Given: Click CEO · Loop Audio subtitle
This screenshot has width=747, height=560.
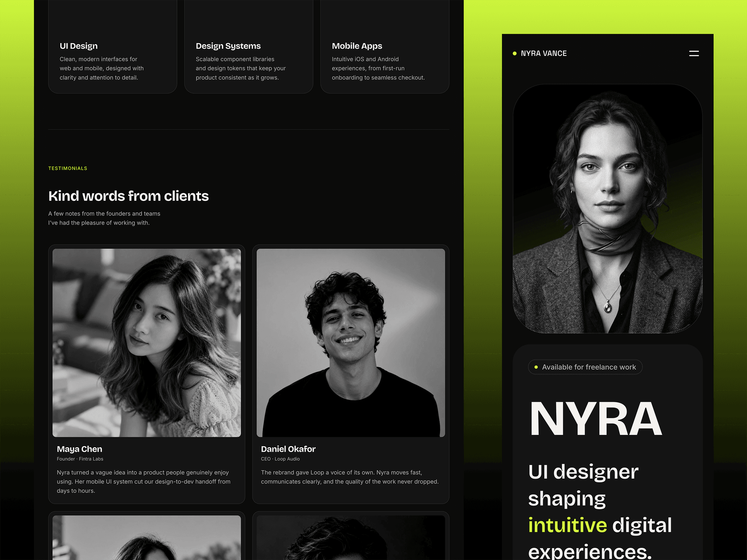Looking at the screenshot, I should [280, 459].
